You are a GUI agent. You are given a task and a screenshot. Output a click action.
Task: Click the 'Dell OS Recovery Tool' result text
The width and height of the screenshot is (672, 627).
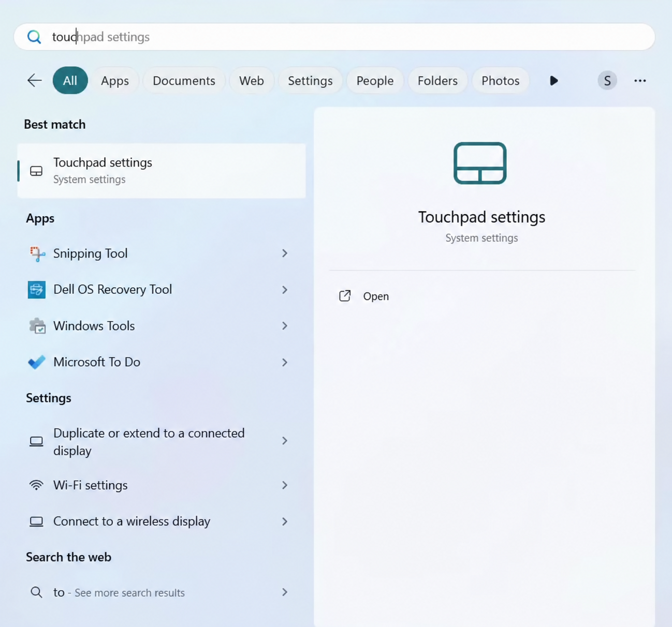[113, 290]
